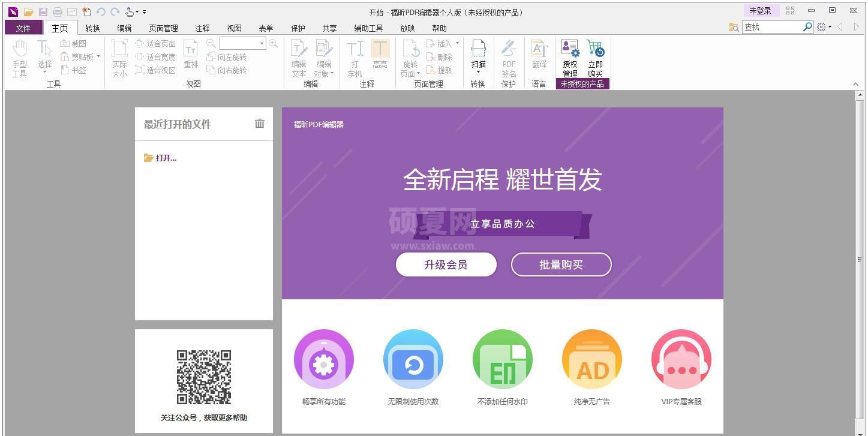
Task: Click the VIP专属客服 headset icon
Action: tap(681, 359)
